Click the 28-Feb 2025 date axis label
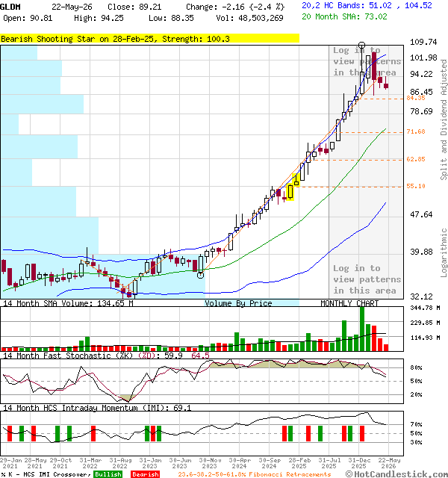 click(299, 463)
